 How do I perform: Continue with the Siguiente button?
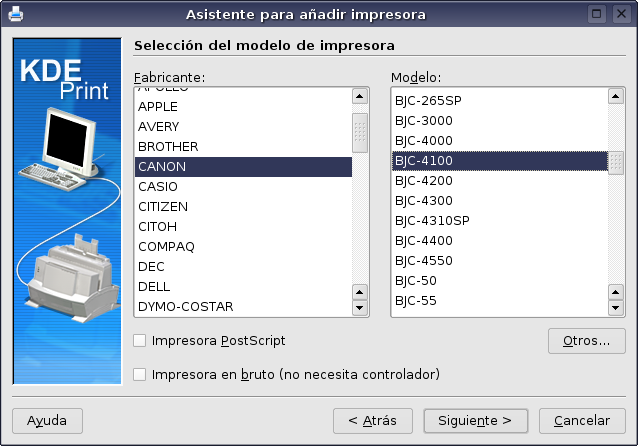(x=475, y=420)
